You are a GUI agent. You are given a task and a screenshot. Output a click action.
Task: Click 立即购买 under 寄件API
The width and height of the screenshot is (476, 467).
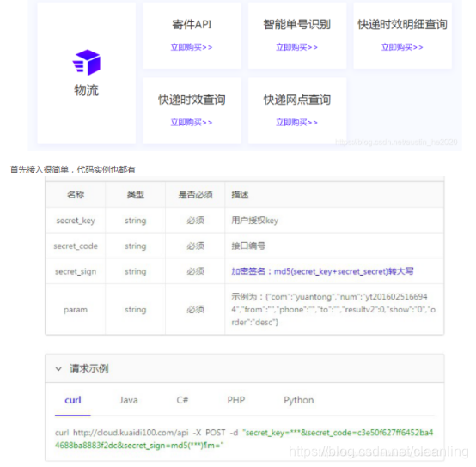click(x=192, y=47)
